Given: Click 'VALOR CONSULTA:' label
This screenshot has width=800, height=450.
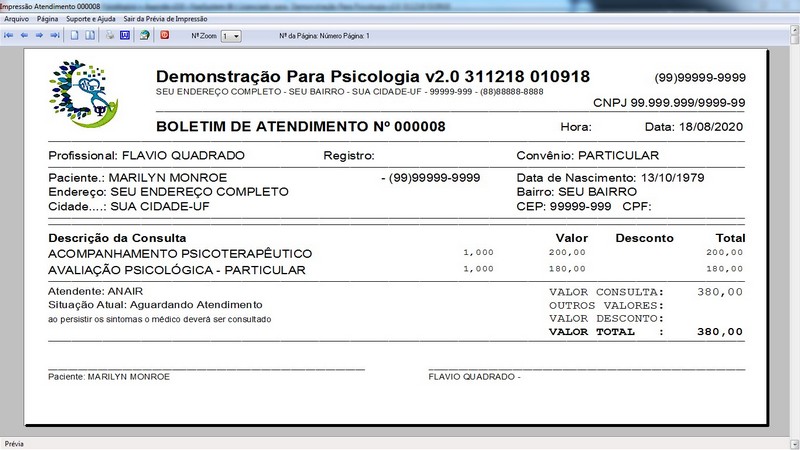Looking at the screenshot, I should click(607, 292).
